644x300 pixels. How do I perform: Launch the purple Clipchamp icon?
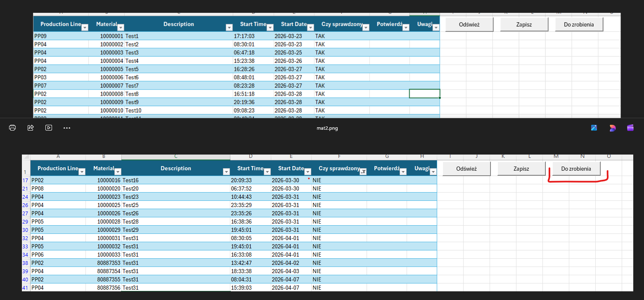coord(630,128)
